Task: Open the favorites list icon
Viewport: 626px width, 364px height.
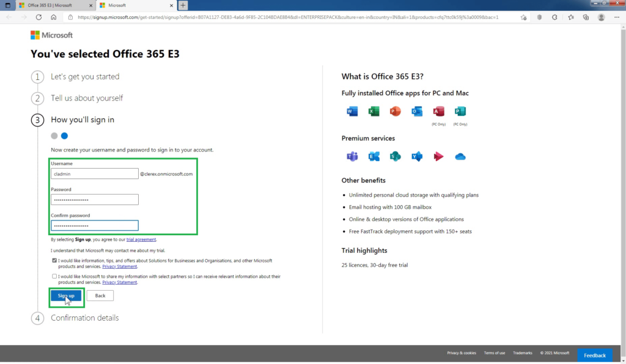Action: pos(571,17)
